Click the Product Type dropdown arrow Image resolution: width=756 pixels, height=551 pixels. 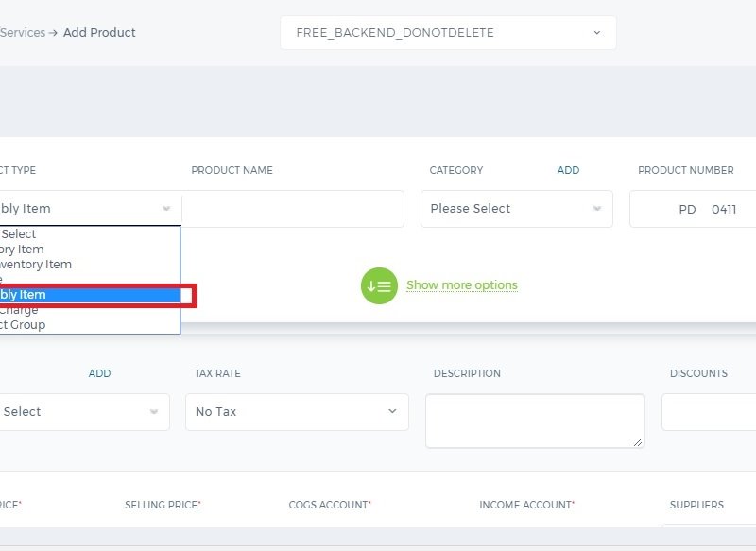click(x=166, y=208)
